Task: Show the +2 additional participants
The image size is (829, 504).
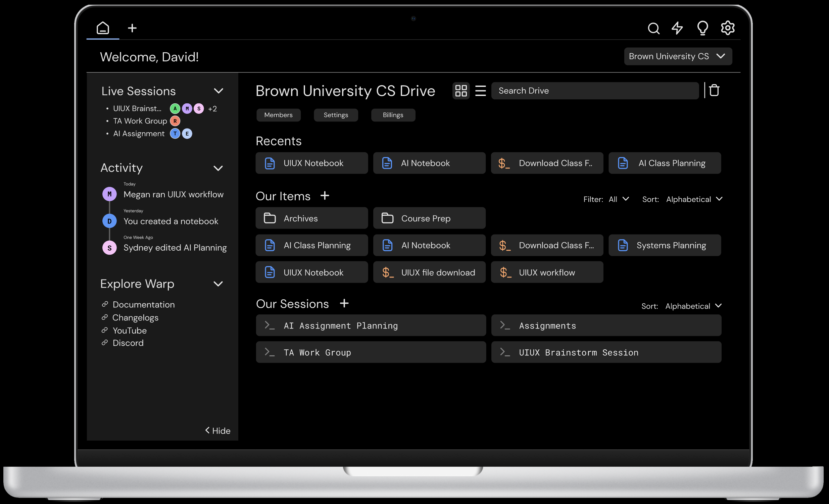Action: pos(212,109)
